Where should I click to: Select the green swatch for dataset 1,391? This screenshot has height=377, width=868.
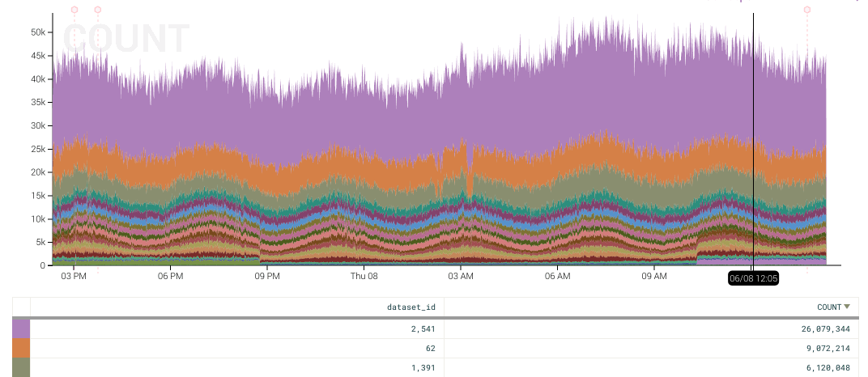(21, 367)
